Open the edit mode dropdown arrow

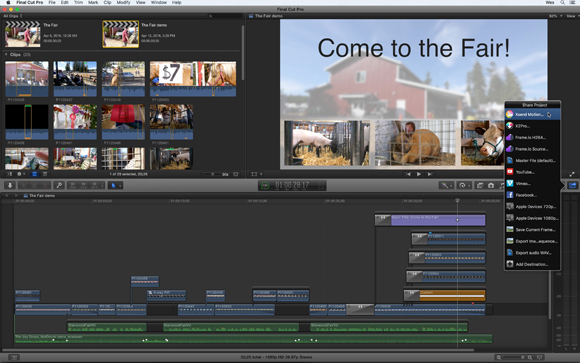click(x=101, y=185)
